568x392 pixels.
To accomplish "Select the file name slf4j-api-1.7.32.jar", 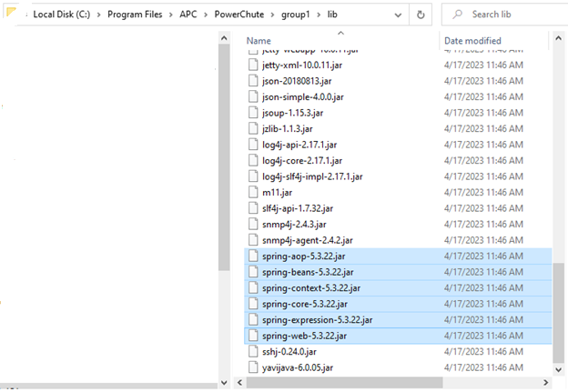I will (x=298, y=208).
